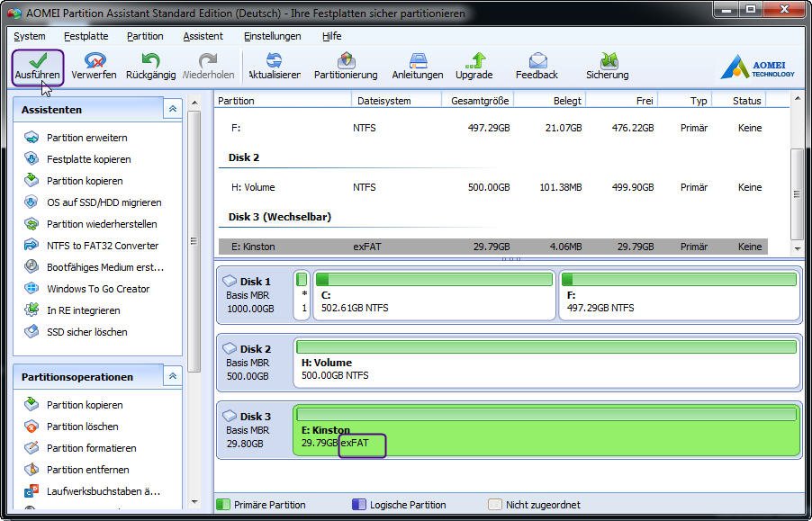
Task: Open the Partitionierung toolbar icon
Action: (x=346, y=60)
